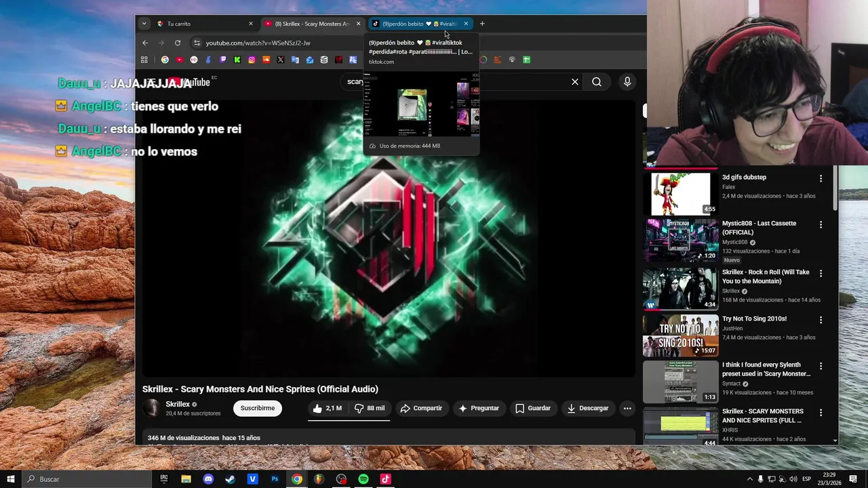The height and width of the screenshot is (488, 868).
Task: Open the Kick bookmark icon
Action: click(x=237, y=60)
